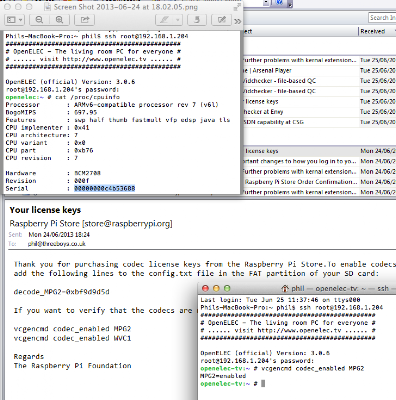396x400 pixels.
Task: Enter full screen with the Preview title-bar arrows
Action: tap(237, 7)
